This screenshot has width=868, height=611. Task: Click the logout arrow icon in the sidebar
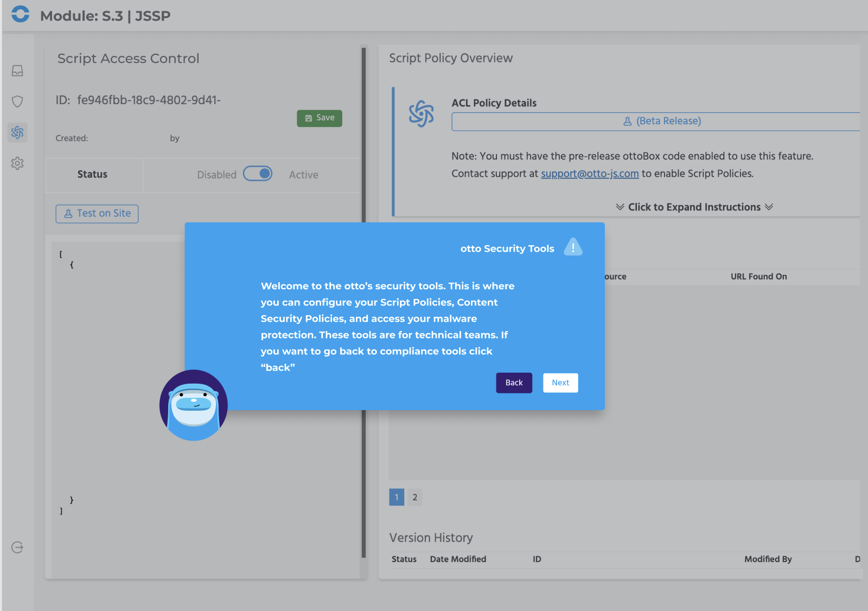point(17,547)
